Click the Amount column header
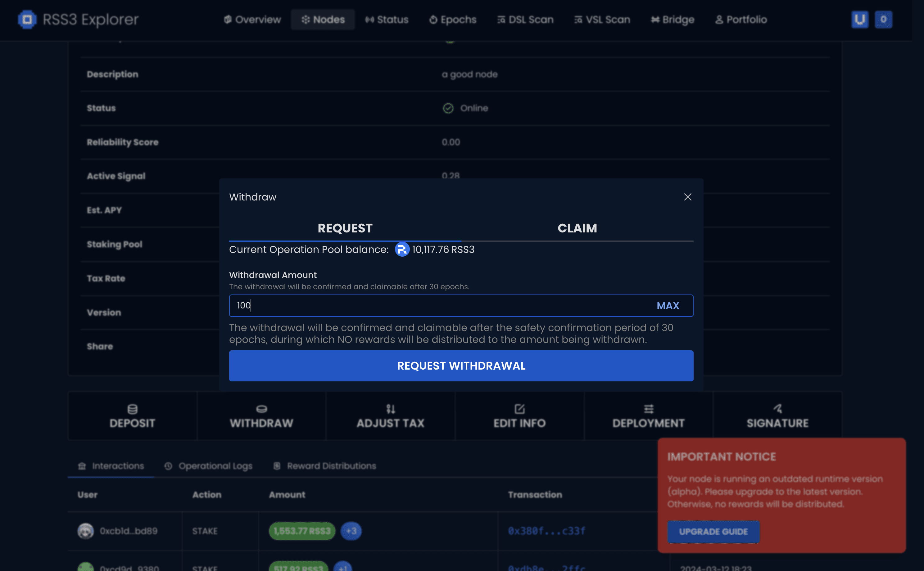 coord(287,495)
